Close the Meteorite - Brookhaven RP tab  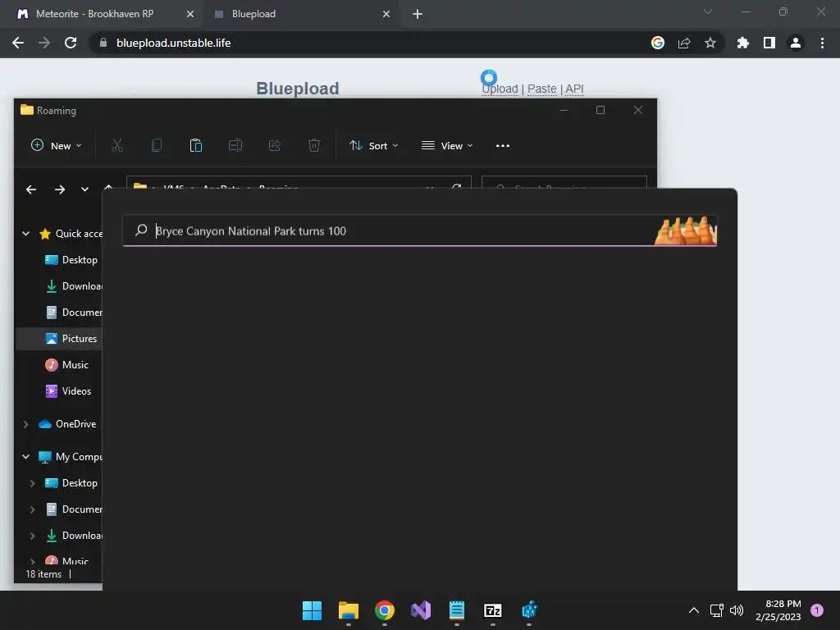(x=190, y=14)
